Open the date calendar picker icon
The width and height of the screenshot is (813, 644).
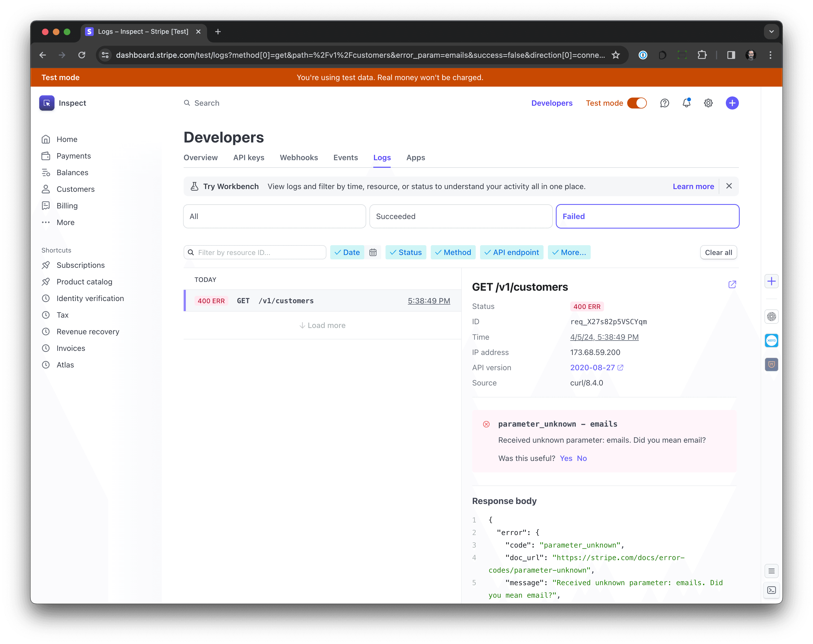[x=373, y=252]
